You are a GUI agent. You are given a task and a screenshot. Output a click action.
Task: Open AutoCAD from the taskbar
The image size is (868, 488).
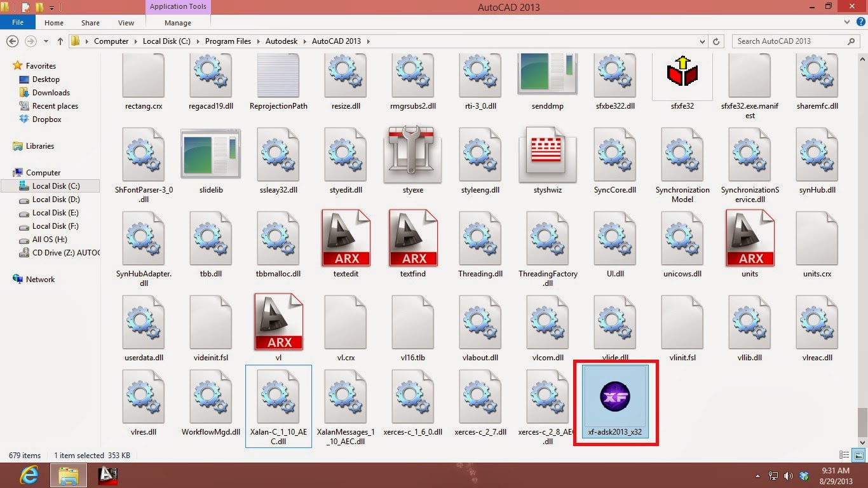107,475
